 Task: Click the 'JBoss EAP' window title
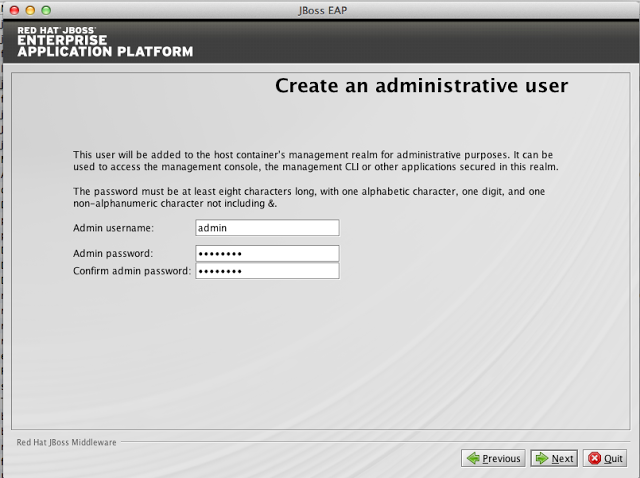tap(322, 10)
